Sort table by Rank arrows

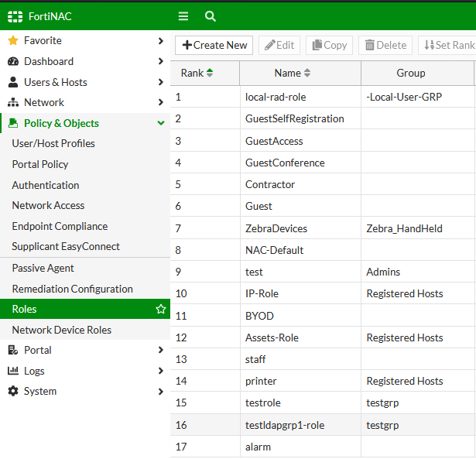point(210,73)
